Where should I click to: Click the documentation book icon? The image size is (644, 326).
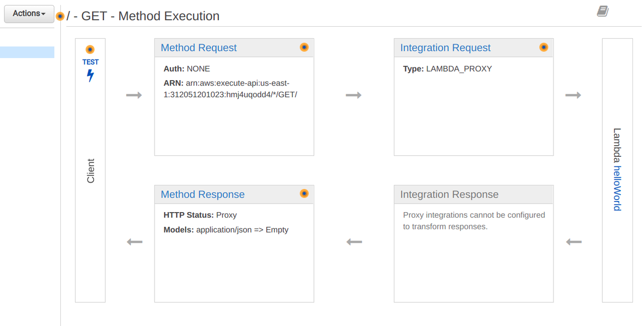point(602,11)
